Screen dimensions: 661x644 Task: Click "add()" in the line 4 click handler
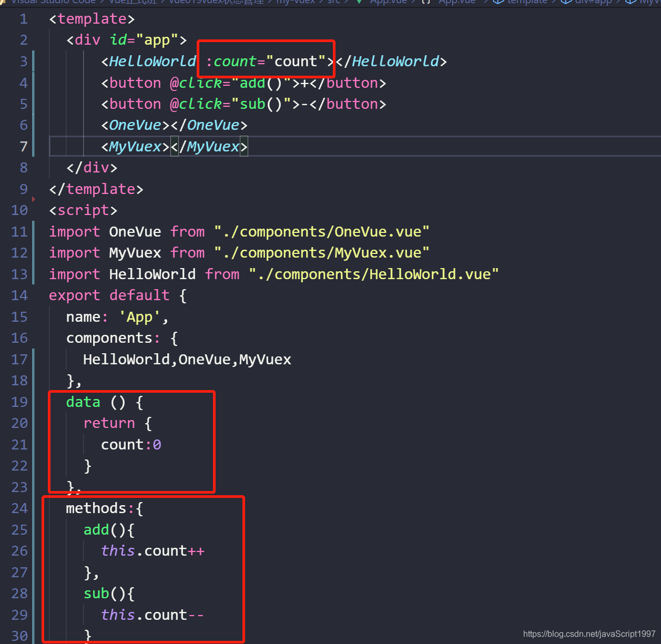[261, 83]
